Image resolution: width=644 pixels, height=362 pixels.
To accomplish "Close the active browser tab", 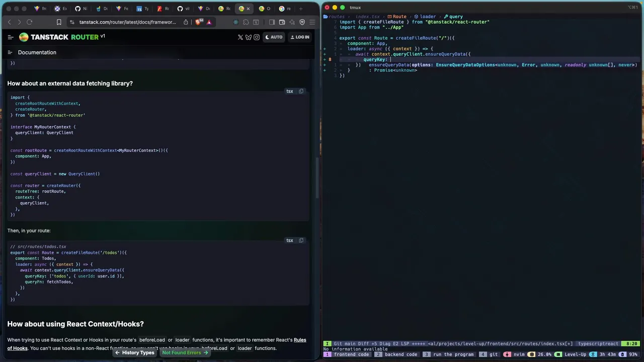I will click(248, 9).
